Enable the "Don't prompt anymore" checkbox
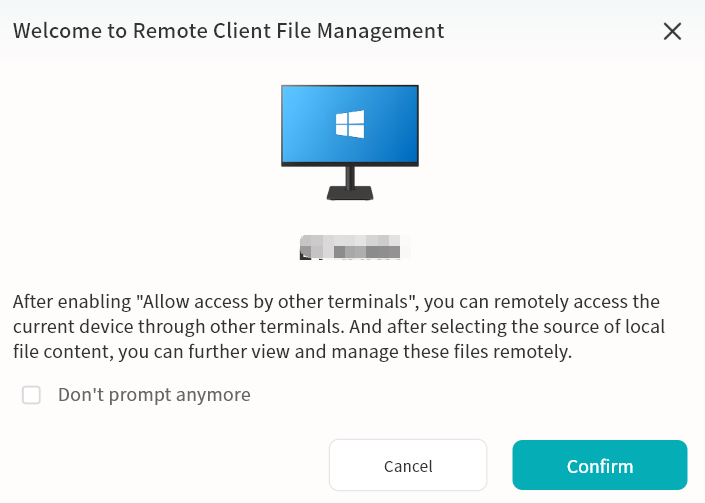 pos(32,395)
